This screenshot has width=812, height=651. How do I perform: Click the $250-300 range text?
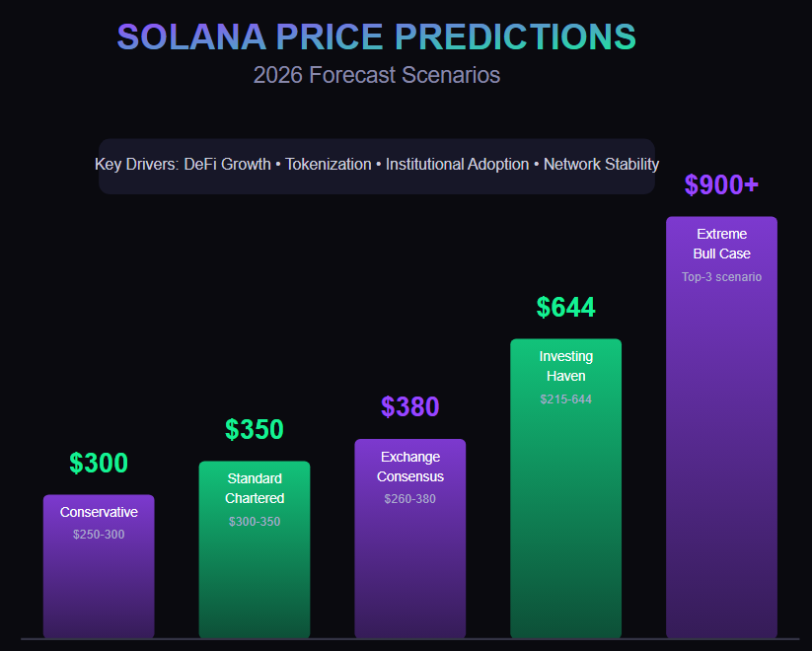99,535
